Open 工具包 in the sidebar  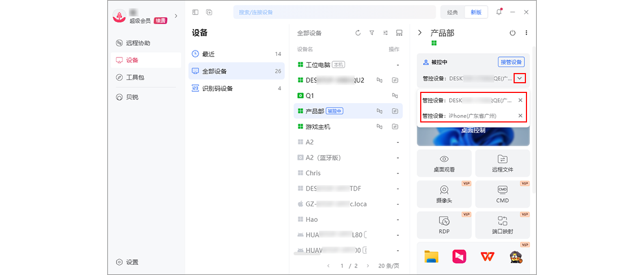click(145, 77)
